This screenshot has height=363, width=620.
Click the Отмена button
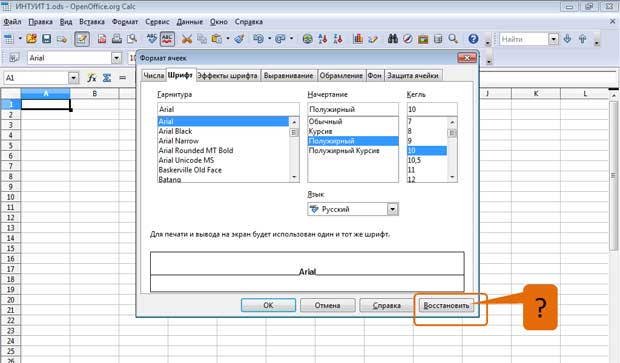(327, 305)
